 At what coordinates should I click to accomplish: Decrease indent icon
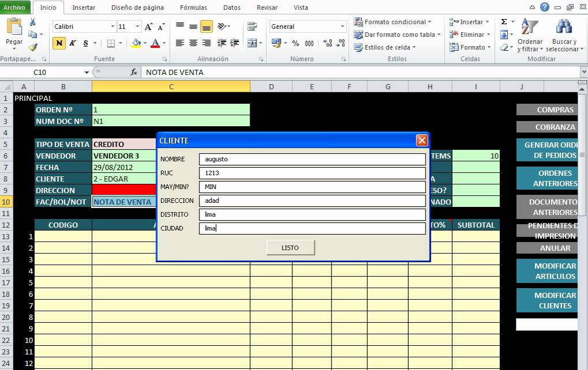tap(221, 43)
